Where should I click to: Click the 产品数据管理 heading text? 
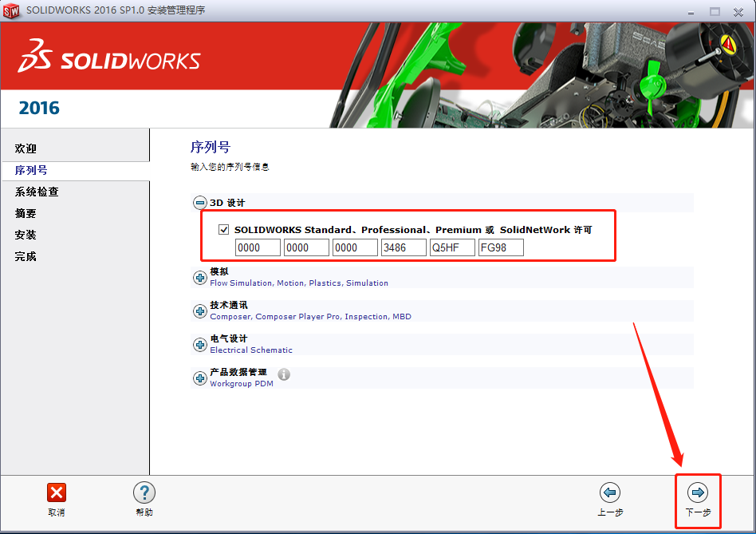click(x=238, y=372)
